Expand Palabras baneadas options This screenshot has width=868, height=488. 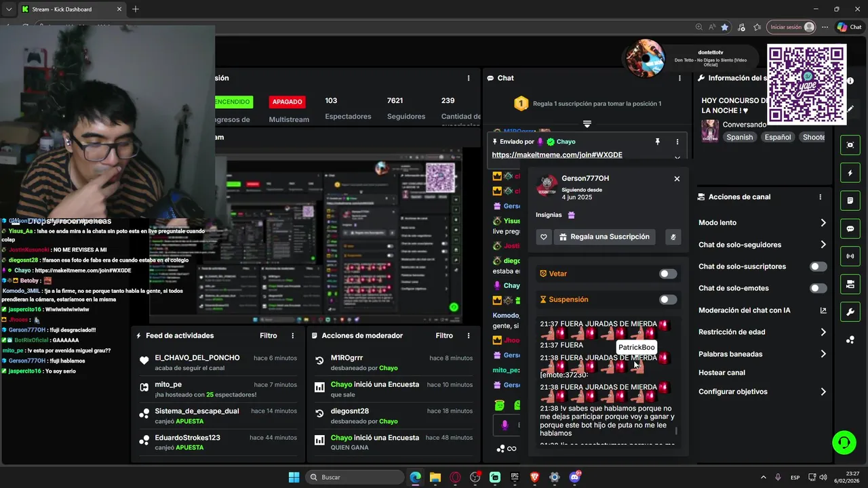click(823, 354)
